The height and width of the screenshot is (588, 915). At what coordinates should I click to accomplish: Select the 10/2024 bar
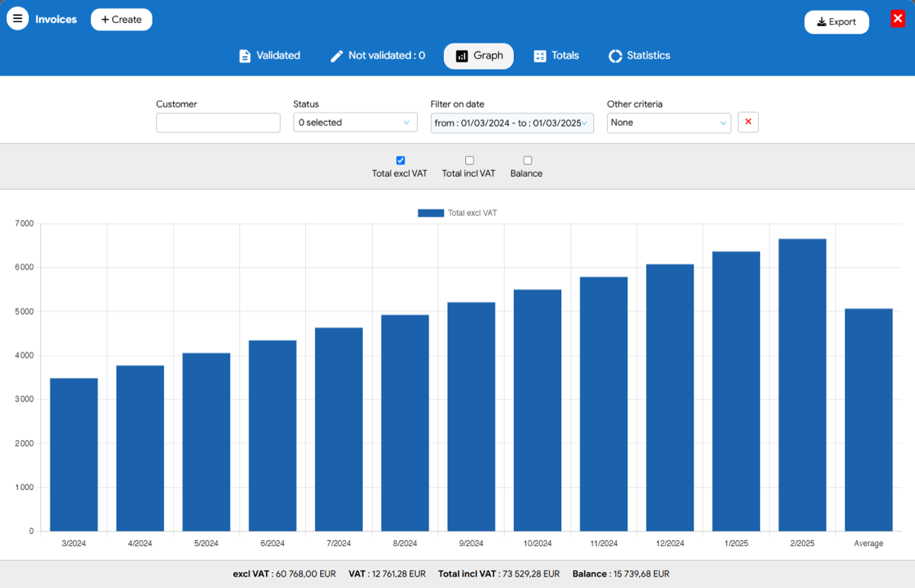click(x=538, y=410)
